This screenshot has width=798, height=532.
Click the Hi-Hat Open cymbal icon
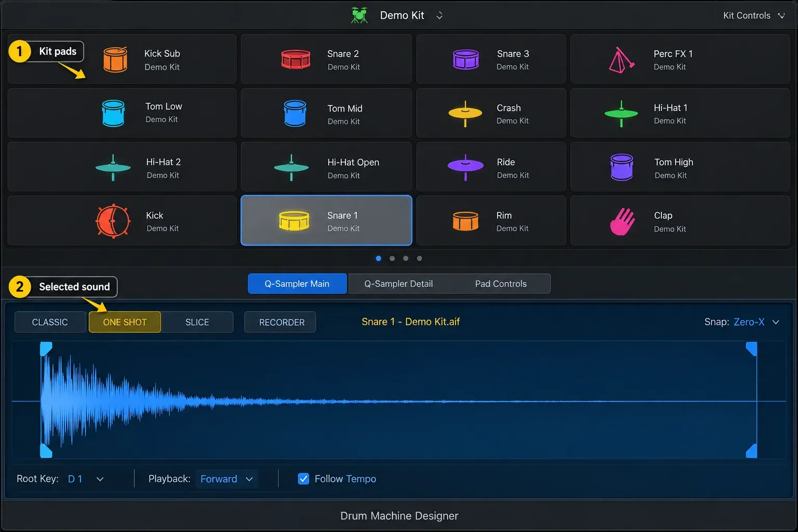291,167
